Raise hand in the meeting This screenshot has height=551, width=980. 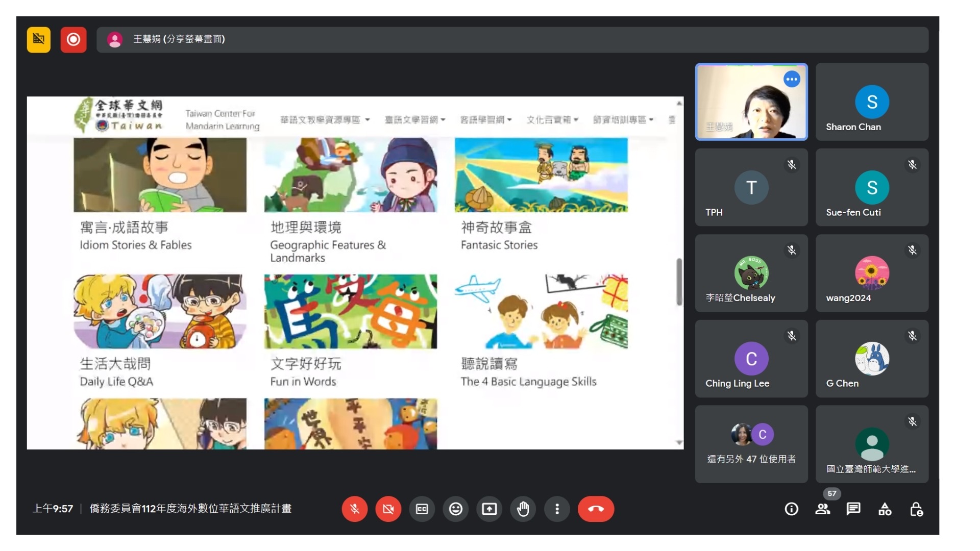pyautogui.click(x=523, y=509)
